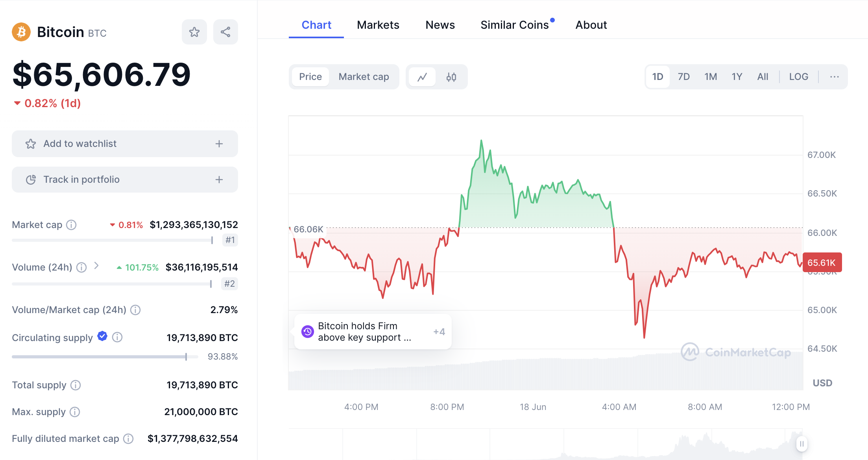Switch to Similar Coins tab

pyautogui.click(x=514, y=25)
